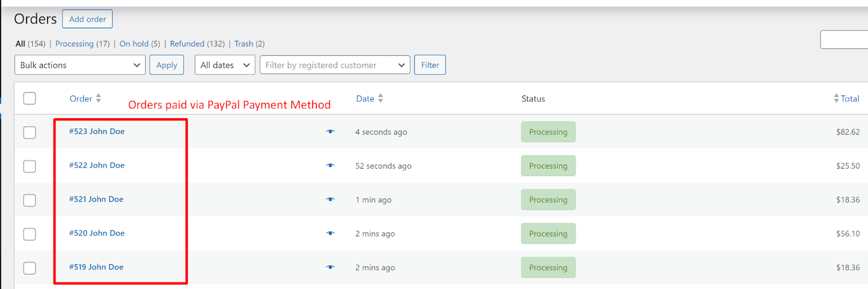Sort using the arrows beside Date header
The height and width of the screenshot is (289, 868).
point(381,98)
